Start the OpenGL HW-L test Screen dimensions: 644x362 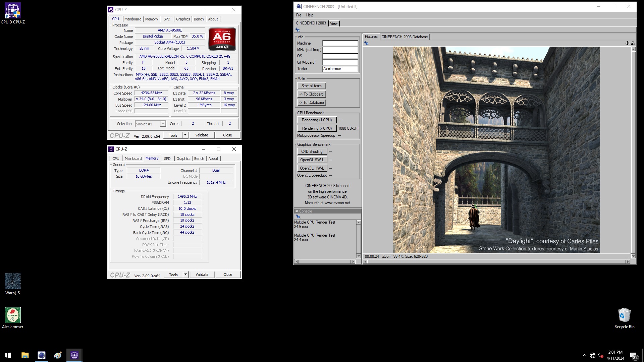(312, 168)
